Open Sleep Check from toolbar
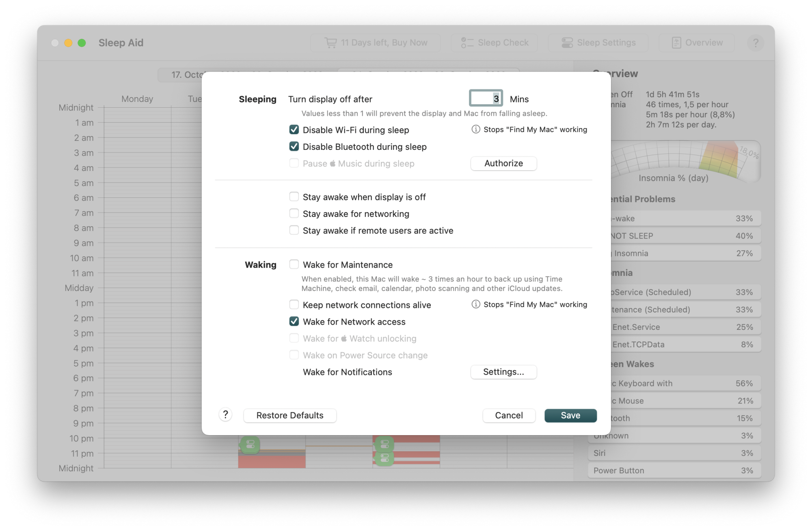The height and width of the screenshot is (531, 812). [495, 43]
